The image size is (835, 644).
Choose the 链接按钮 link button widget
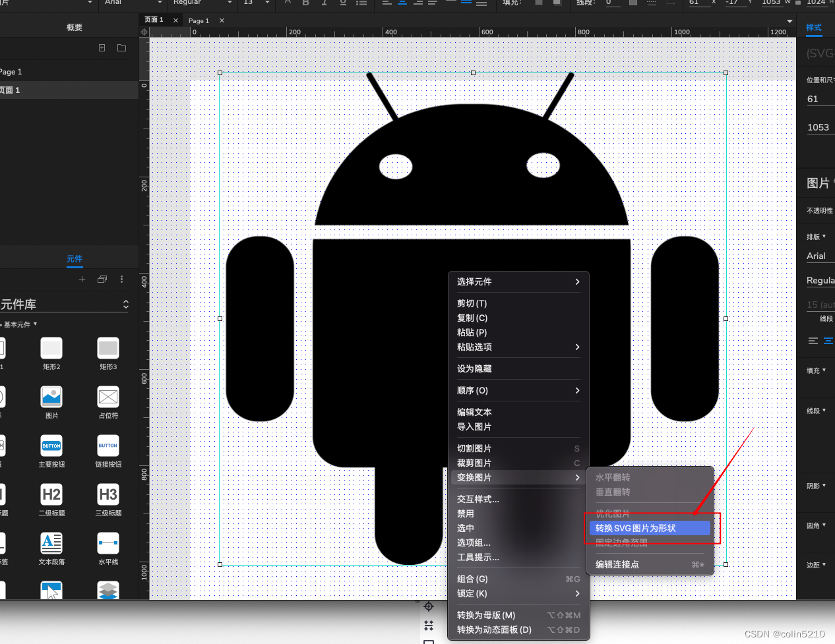[x=108, y=451]
